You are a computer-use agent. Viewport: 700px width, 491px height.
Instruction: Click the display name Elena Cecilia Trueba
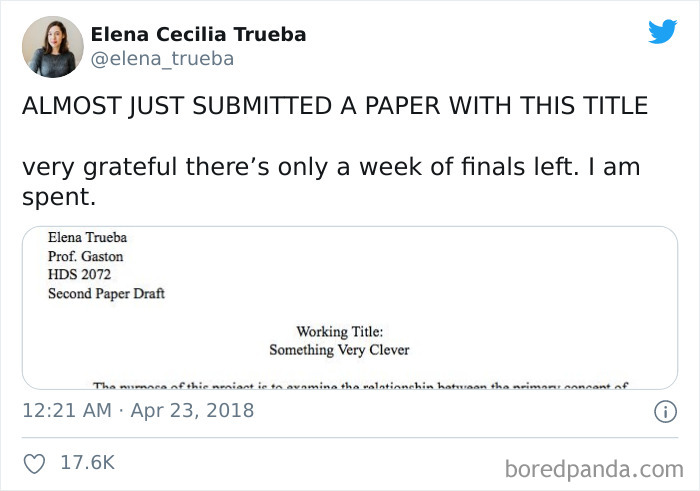pos(199,34)
